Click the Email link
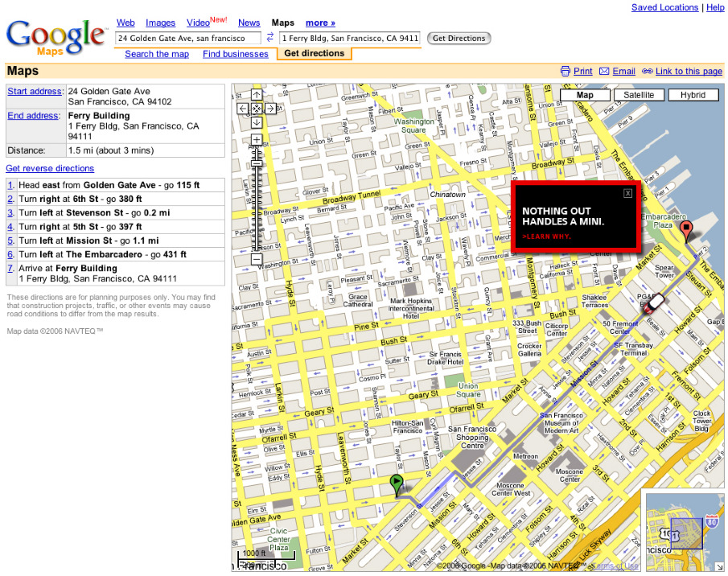The height and width of the screenshot is (576, 728). coord(623,71)
